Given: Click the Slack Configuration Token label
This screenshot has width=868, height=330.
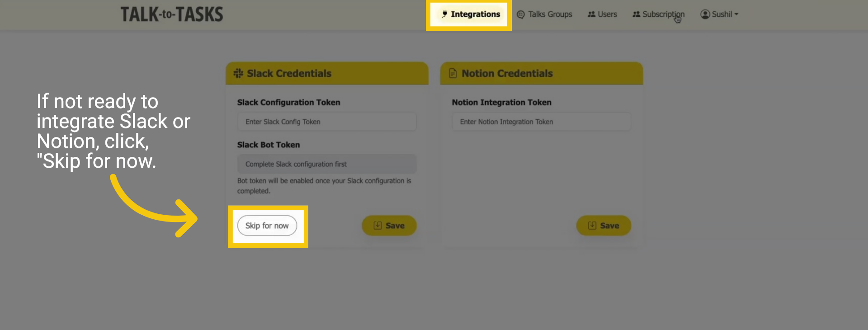Looking at the screenshot, I should tap(289, 103).
